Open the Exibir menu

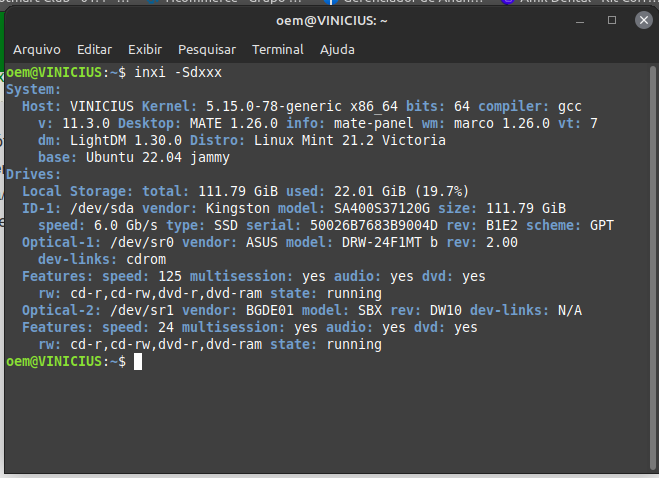tap(145, 50)
